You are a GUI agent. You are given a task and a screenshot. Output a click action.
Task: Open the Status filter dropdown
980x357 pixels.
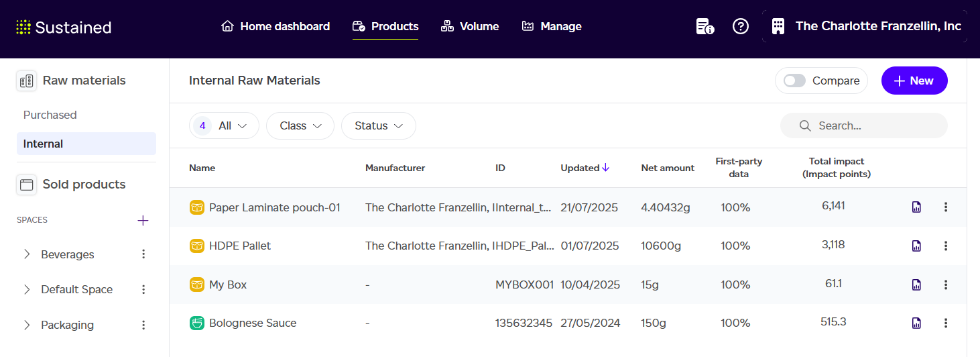click(x=378, y=126)
